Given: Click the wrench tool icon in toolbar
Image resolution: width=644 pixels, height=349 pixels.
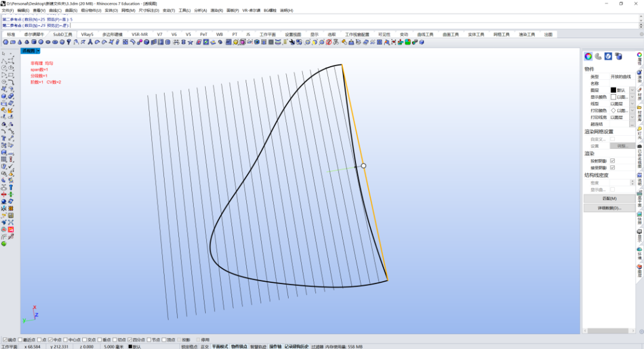Looking at the screenshot, I should [292, 42].
